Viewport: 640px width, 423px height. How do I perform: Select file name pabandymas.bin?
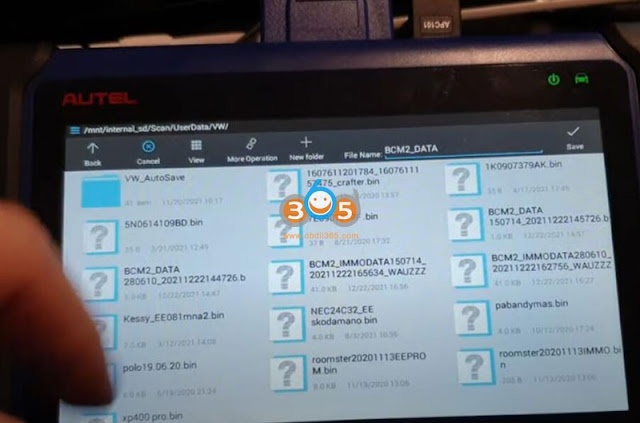point(531,305)
